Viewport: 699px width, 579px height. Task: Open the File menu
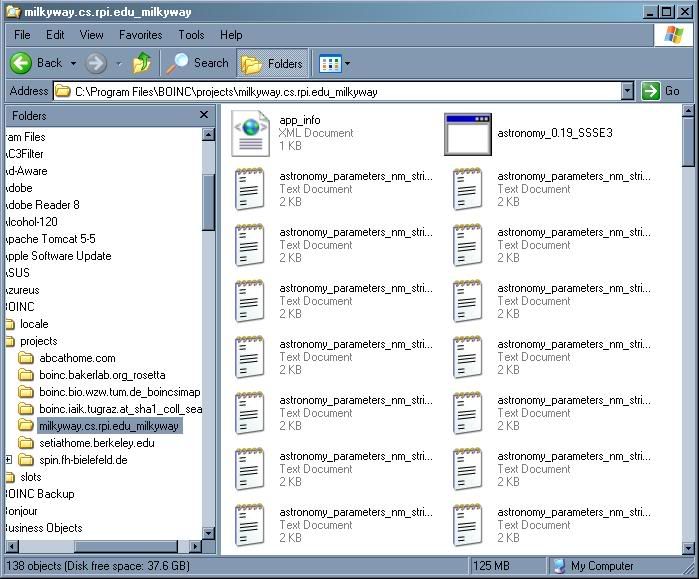pyautogui.click(x=22, y=35)
